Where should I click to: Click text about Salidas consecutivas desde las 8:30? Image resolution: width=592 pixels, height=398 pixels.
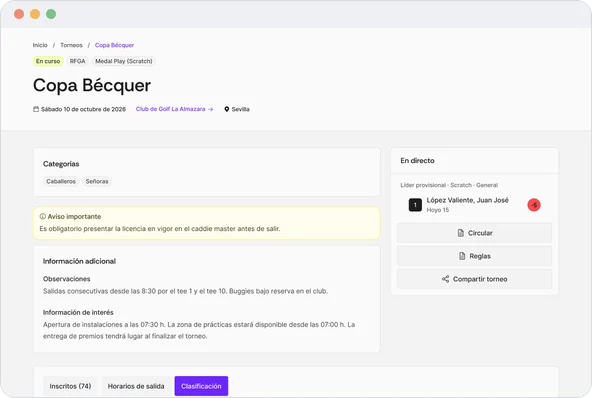pyautogui.click(x=185, y=291)
